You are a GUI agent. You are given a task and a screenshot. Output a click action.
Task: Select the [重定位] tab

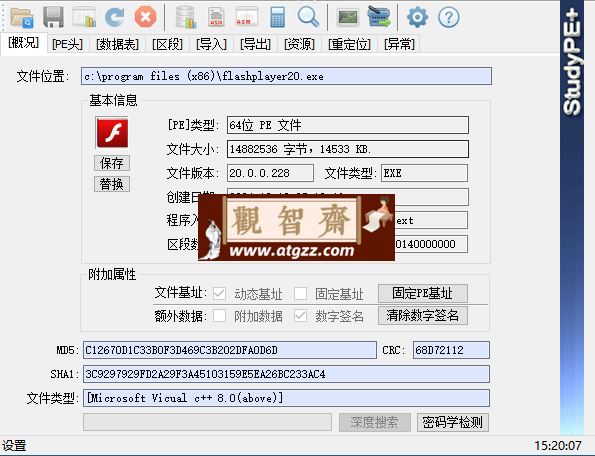point(349,44)
